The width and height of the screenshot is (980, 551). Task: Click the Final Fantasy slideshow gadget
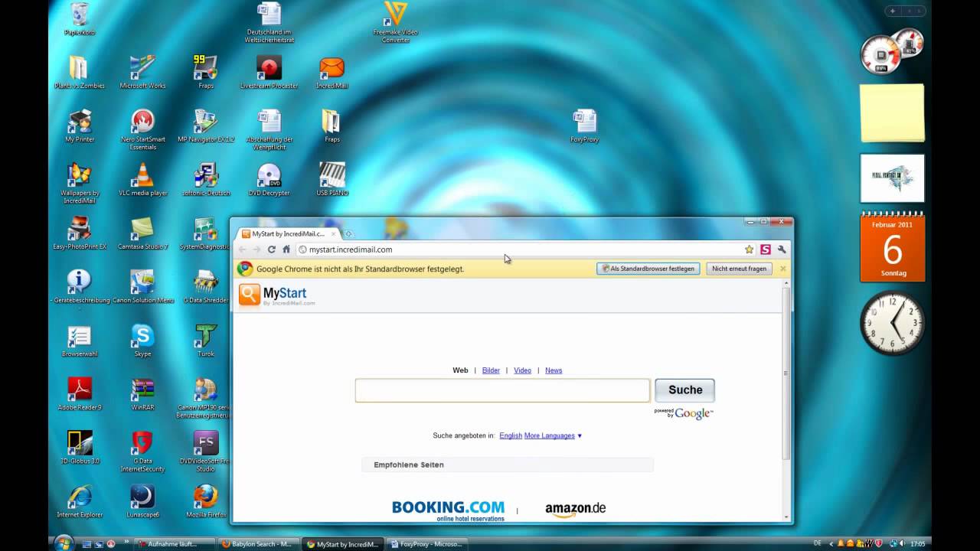(x=892, y=178)
